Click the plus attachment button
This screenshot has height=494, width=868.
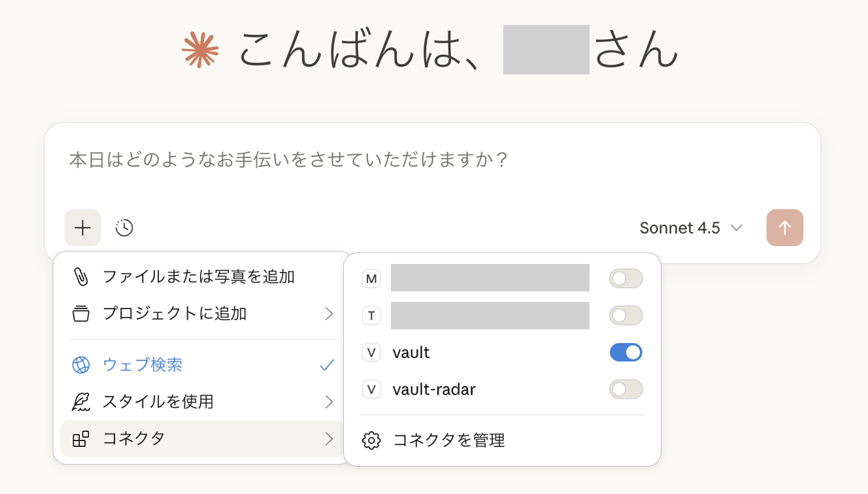tap(82, 228)
